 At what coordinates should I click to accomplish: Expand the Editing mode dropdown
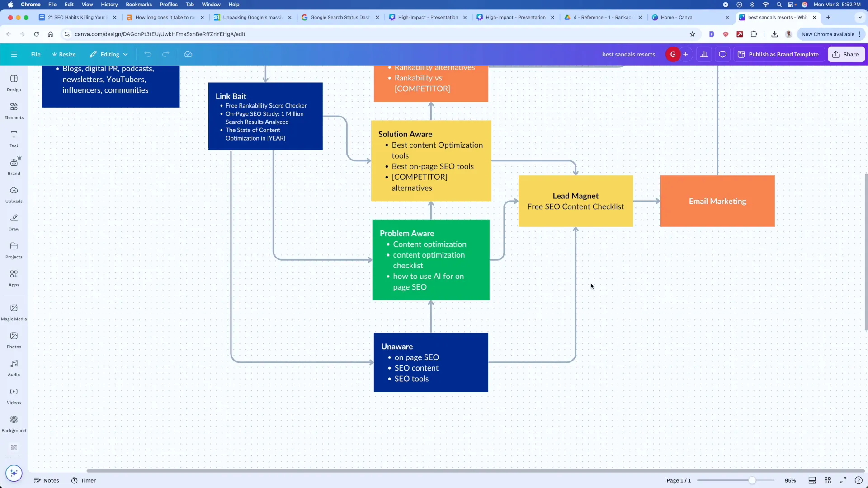coord(109,54)
